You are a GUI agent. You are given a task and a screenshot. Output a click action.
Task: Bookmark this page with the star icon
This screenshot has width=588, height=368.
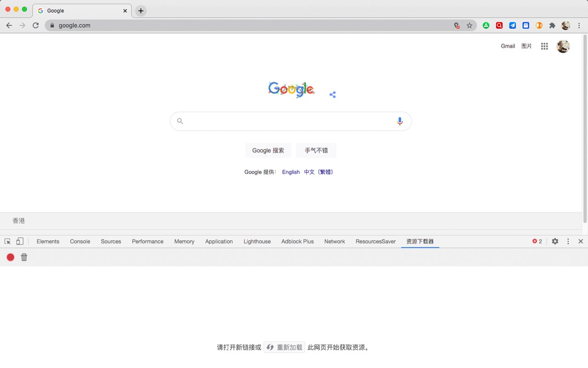[x=469, y=26]
